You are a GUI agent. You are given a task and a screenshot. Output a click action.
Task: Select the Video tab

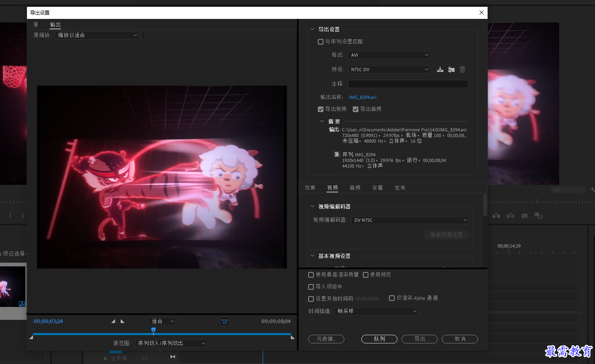332,188
